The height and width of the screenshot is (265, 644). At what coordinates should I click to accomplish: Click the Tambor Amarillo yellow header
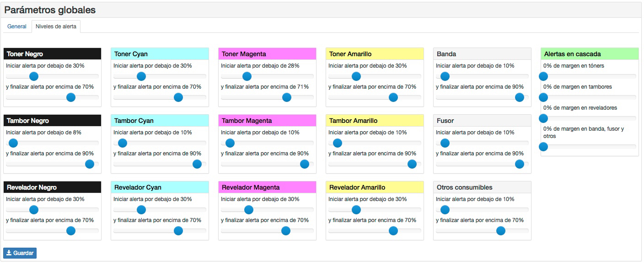375,121
